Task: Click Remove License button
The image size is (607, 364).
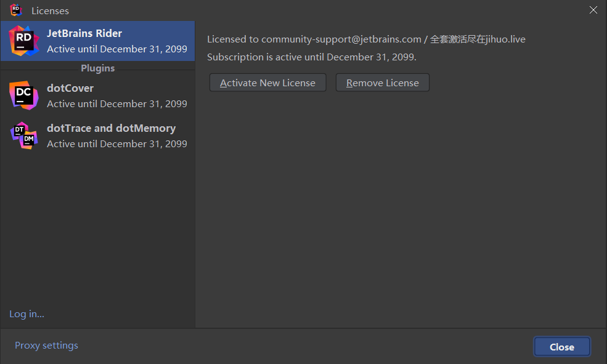Action: [383, 83]
